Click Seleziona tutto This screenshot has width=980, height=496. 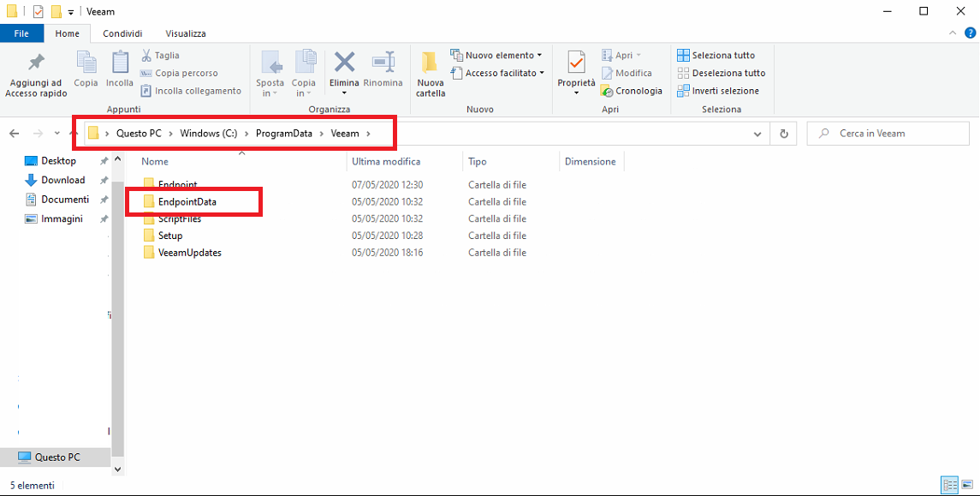(x=716, y=55)
